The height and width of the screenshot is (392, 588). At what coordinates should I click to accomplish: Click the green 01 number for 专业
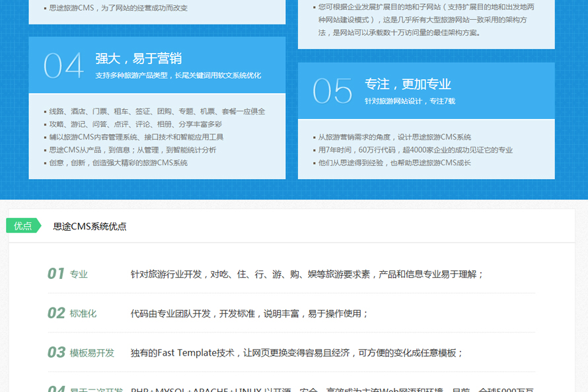56,274
